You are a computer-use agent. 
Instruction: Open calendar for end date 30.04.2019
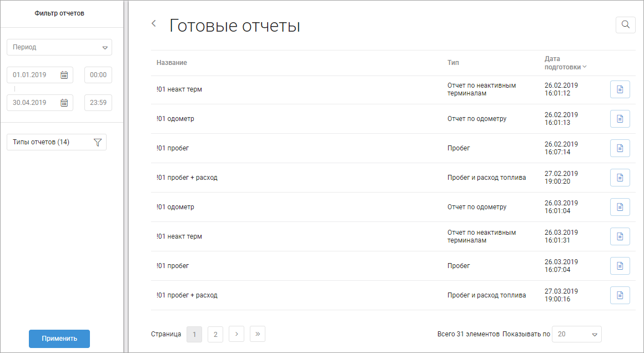pyautogui.click(x=64, y=103)
